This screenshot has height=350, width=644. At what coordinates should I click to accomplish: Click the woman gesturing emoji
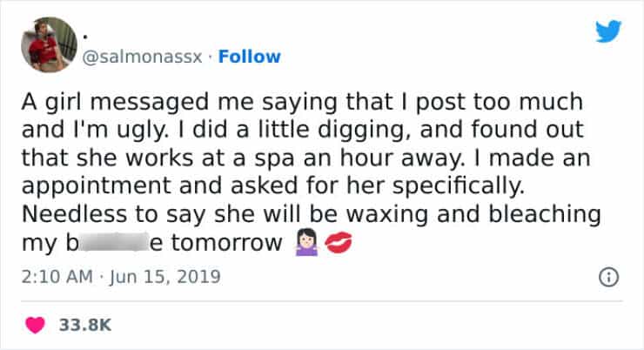click(306, 244)
